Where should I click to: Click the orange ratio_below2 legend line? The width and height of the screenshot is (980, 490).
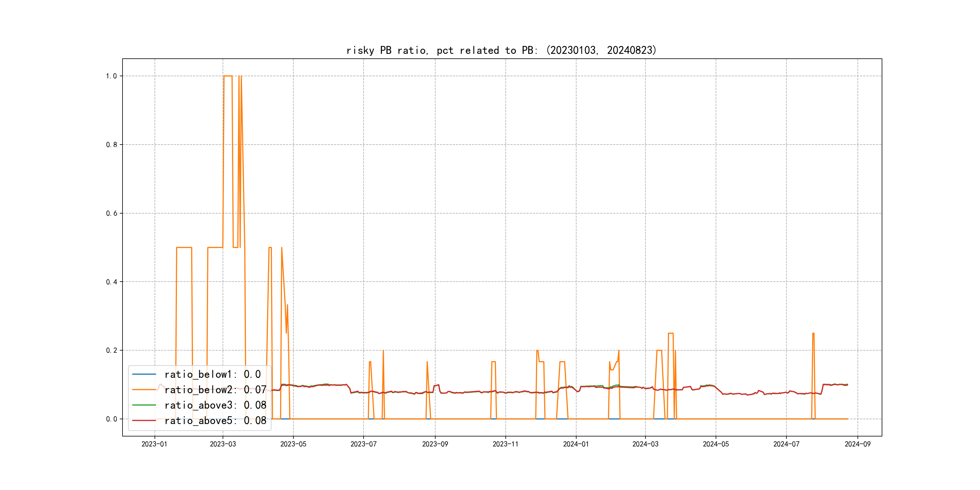[144, 390]
